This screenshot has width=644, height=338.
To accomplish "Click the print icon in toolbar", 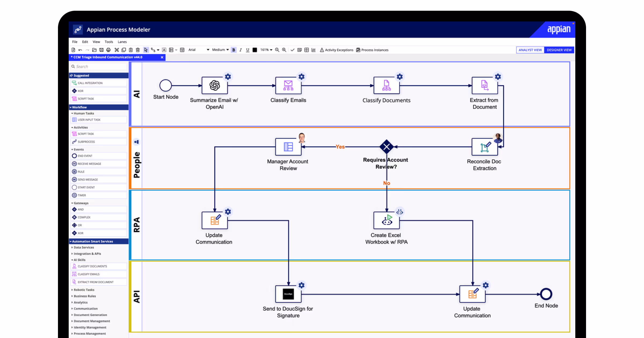I will [108, 50].
